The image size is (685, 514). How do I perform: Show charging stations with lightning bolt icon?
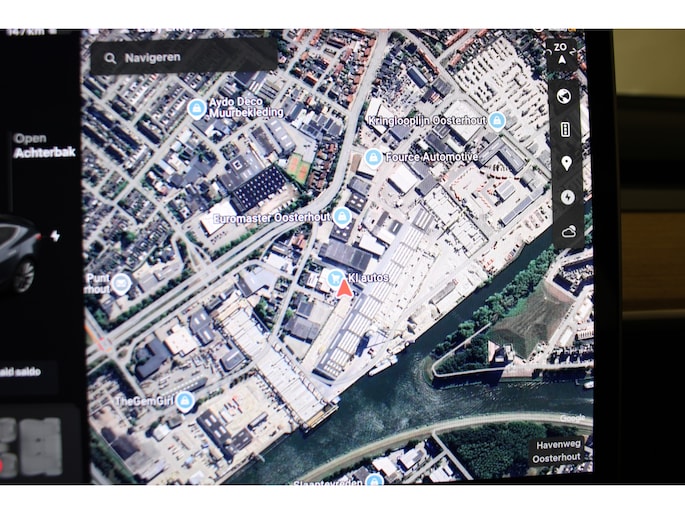pos(565,197)
